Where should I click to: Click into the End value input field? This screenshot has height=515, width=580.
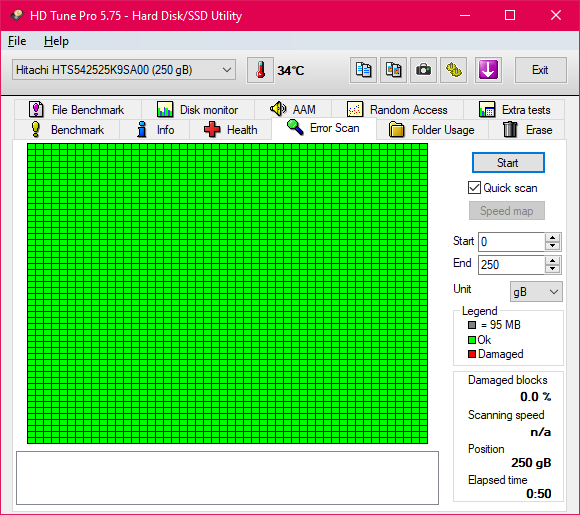coord(511,265)
